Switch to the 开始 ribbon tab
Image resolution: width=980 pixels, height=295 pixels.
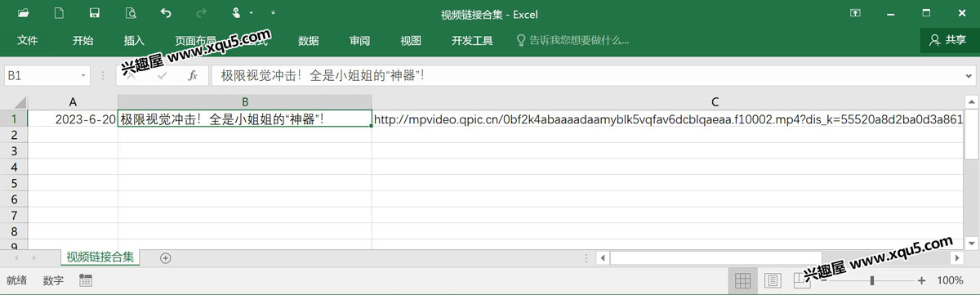(x=82, y=40)
